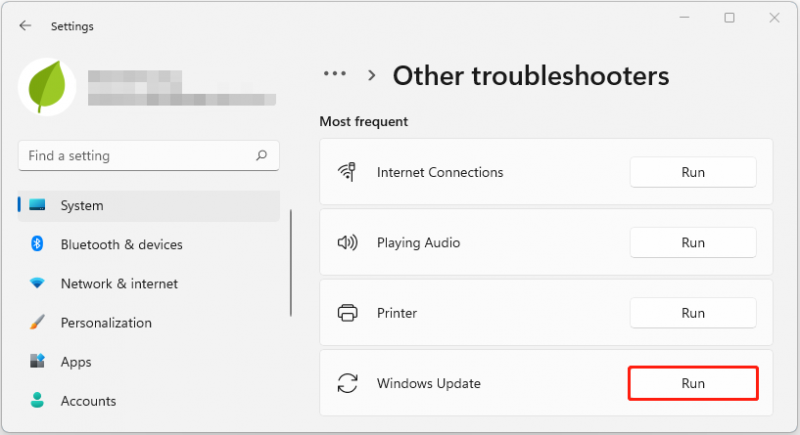Click the Most frequent heading
This screenshot has width=800, height=435.
point(364,121)
